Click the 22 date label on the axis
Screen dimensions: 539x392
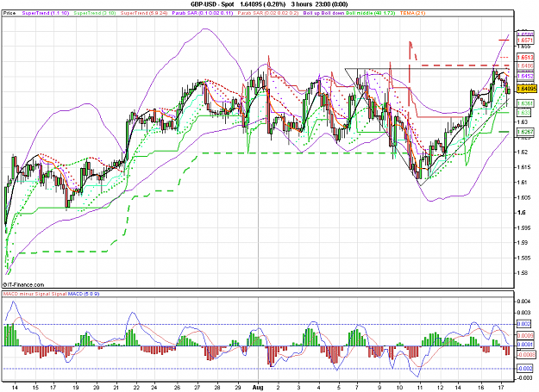(136, 387)
